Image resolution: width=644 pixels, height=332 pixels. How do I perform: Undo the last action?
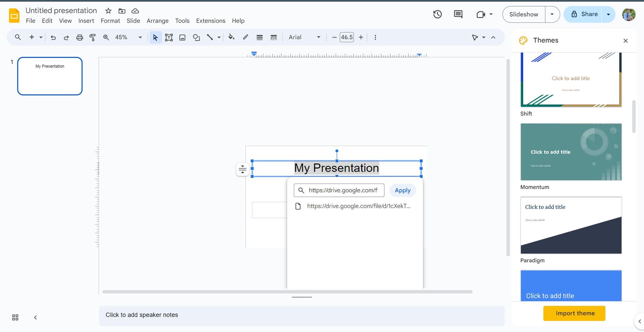[53, 38]
